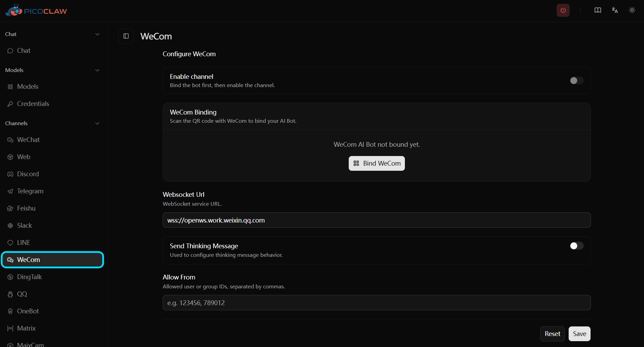The height and width of the screenshot is (347, 644).
Task: Collapse the Chat sidebar section
Action: [97, 34]
